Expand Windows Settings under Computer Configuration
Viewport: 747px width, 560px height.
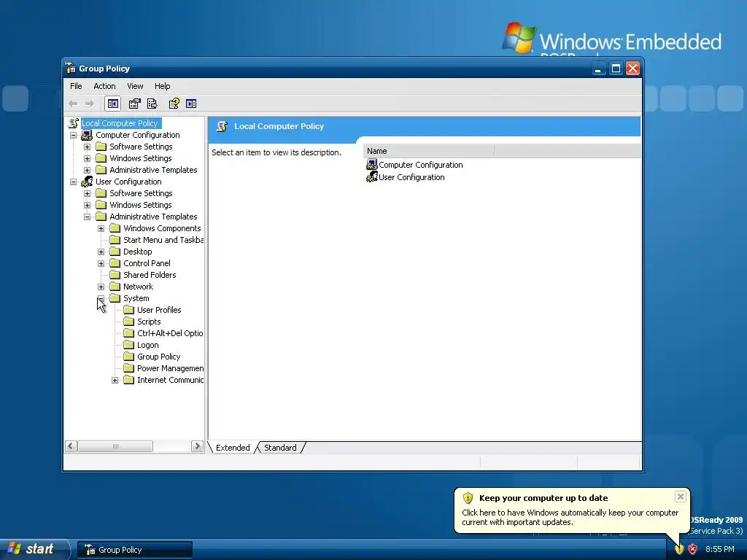pos(88,158)
